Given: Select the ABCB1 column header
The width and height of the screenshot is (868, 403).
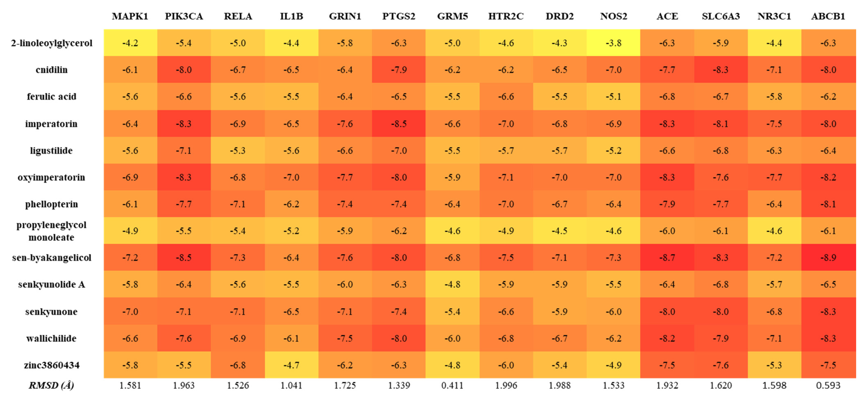Looking at the screenshot, I should [828, 16].
